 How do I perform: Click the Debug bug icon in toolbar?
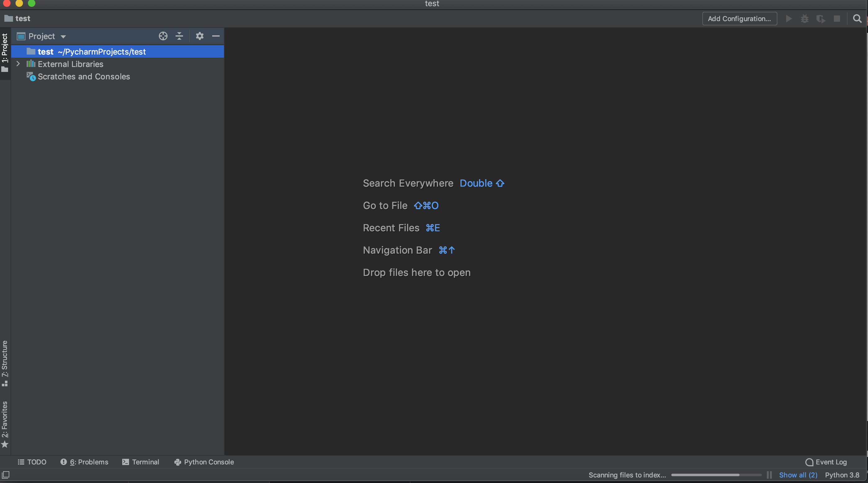pos(805,19)
